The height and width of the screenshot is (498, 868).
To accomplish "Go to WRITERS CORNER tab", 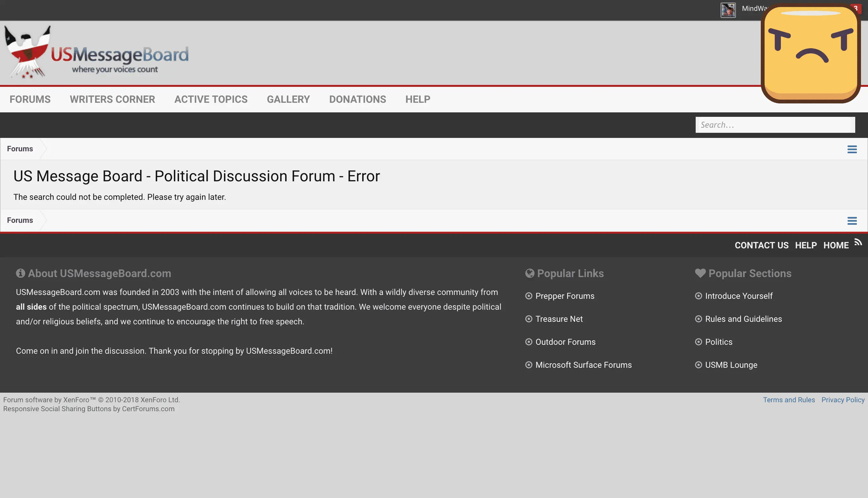I will pyautogui.click(x=112, y=99).
